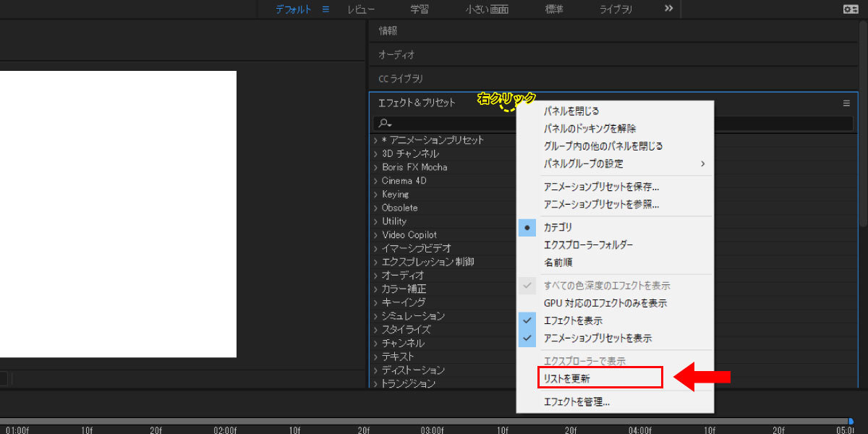Open the 情報 panel
Viewport: 868px width, 434px height.
pos(388,31)
